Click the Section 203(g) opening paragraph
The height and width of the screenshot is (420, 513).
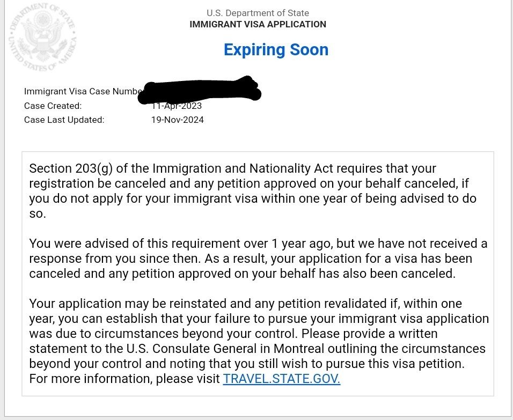pos(253,191)
